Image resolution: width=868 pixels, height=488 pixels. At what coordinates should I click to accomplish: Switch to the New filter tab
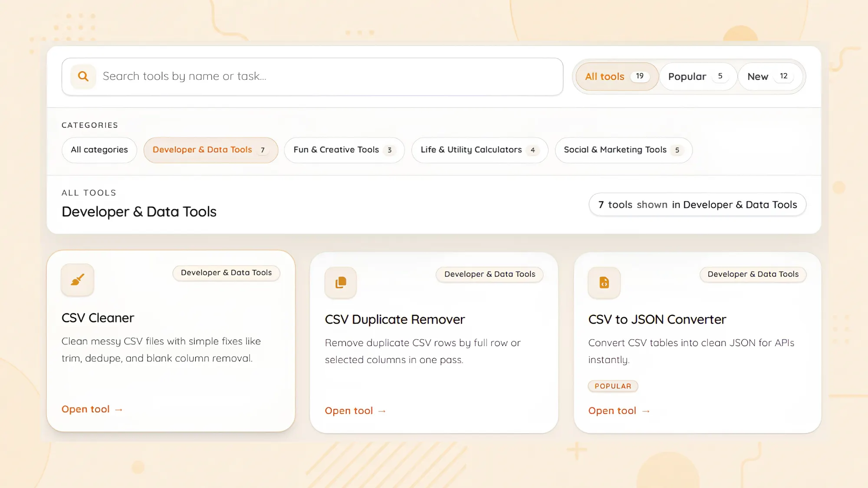click(770, 77)
